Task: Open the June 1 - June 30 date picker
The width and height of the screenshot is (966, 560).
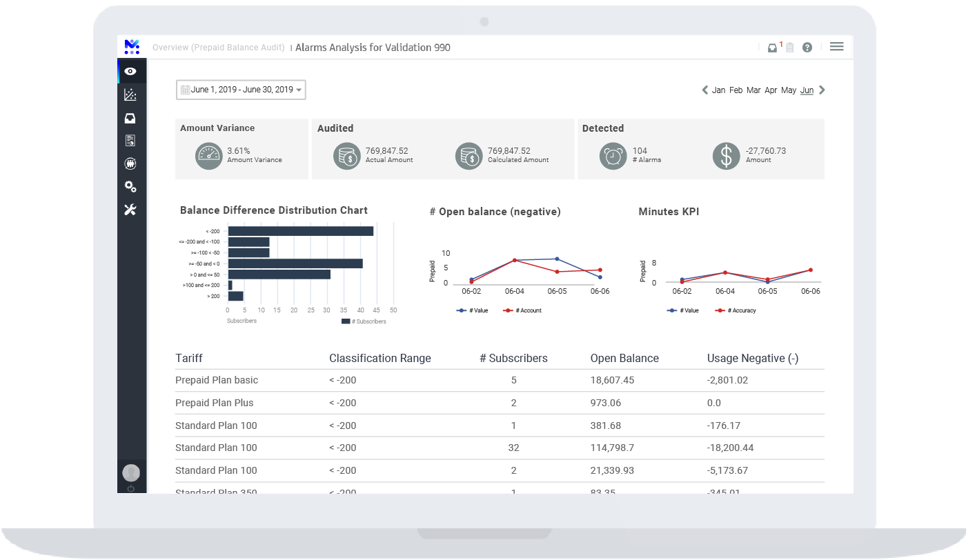Action: click(240, 90)
